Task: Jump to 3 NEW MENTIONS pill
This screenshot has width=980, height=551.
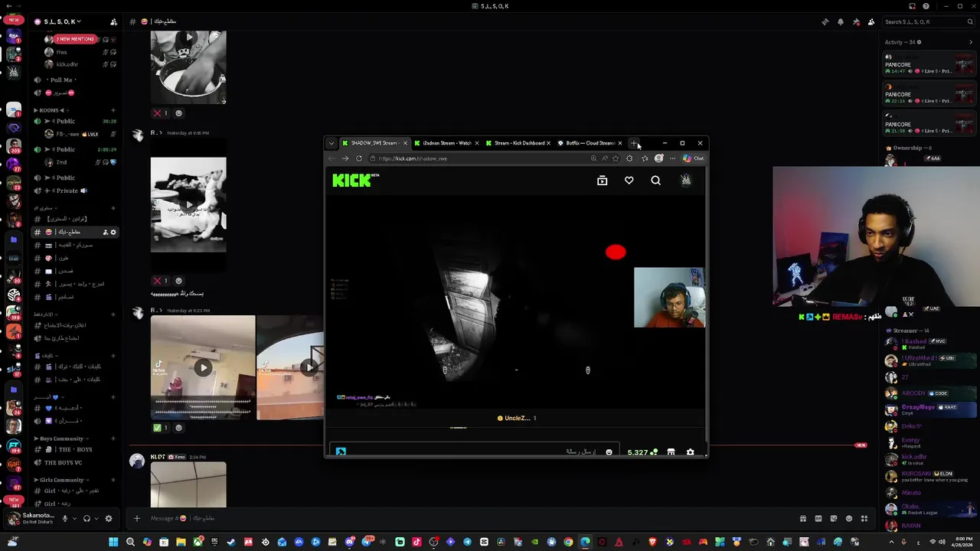Action: point(75,39)
